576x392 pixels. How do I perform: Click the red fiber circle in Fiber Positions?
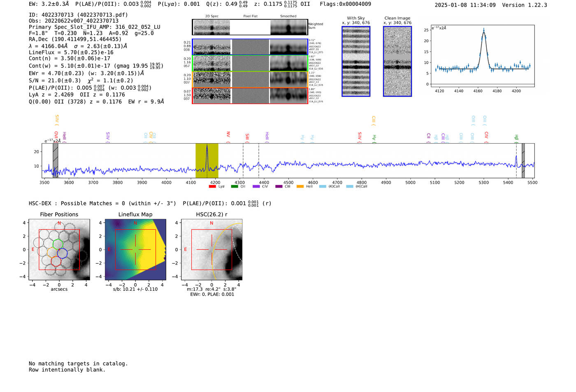[x=56, y=260]
